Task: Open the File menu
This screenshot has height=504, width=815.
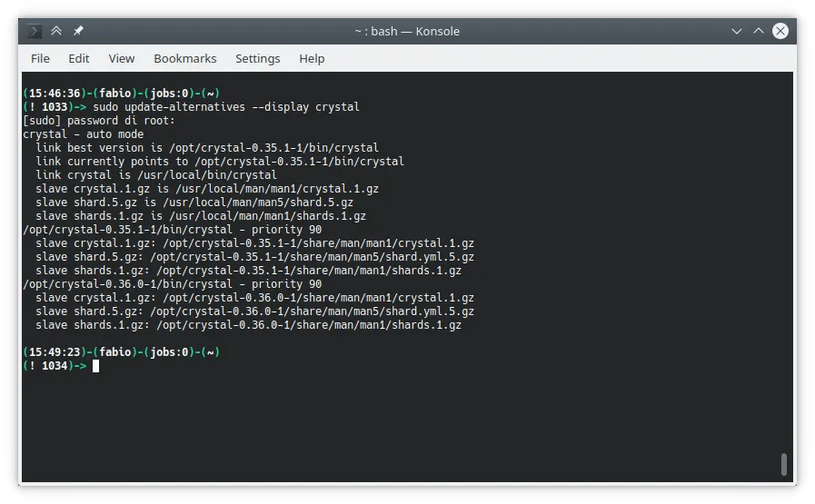Action: coord(40,59)
